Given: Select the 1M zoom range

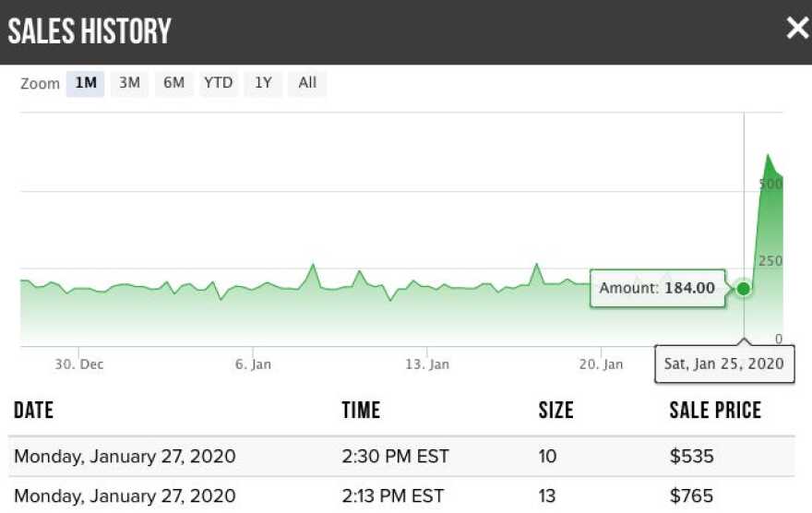Looking at the screenshot, I should 86,83.
